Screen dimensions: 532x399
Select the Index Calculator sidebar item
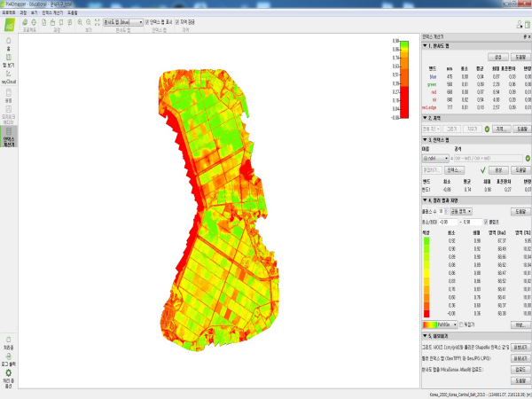(9, 137)
